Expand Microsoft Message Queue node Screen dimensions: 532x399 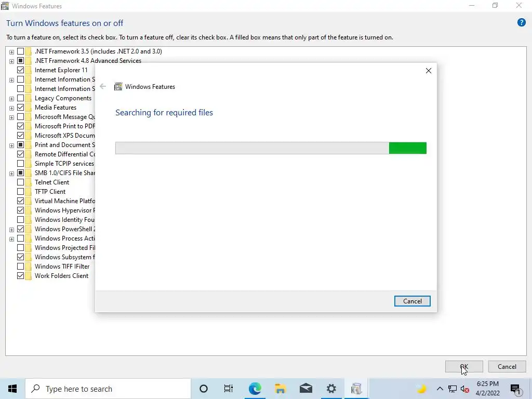[11, 117]
